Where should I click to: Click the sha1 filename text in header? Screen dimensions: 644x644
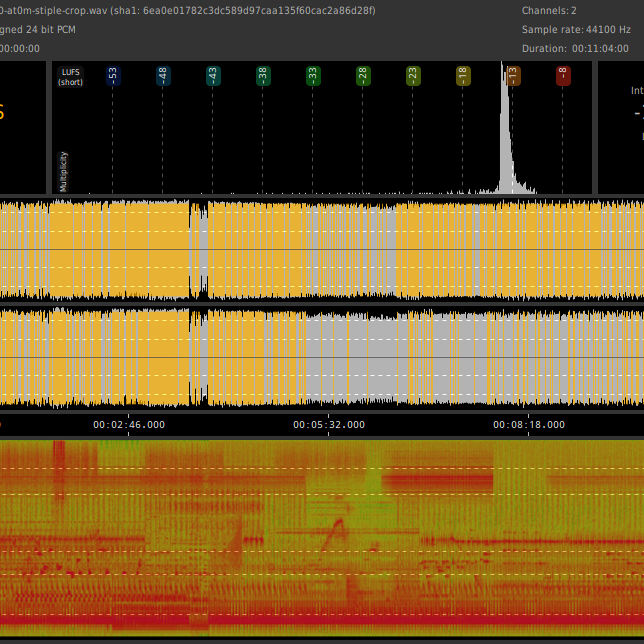(x=187, y=11)
